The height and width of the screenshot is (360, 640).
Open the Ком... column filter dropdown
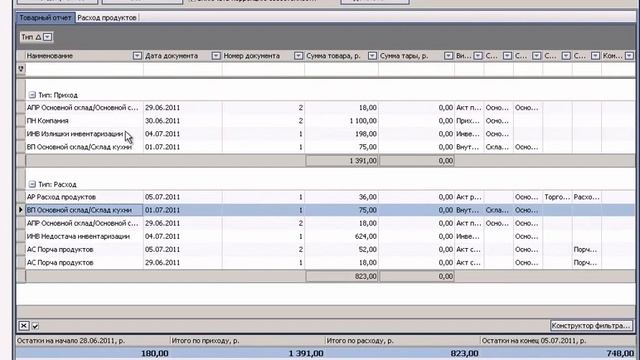(x=629, y=56)
